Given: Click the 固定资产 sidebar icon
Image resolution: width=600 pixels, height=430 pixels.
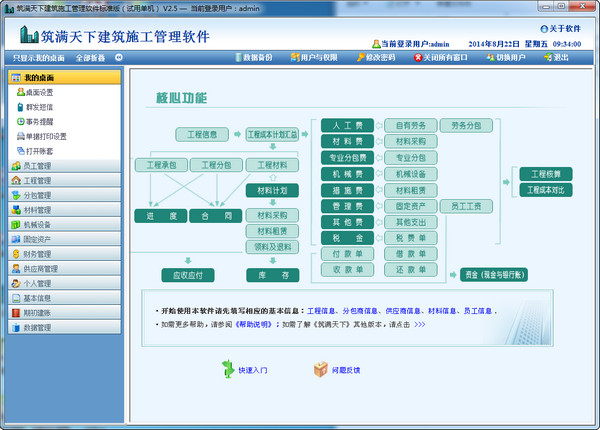Looking at the screenshot, I should click(16, 239).
